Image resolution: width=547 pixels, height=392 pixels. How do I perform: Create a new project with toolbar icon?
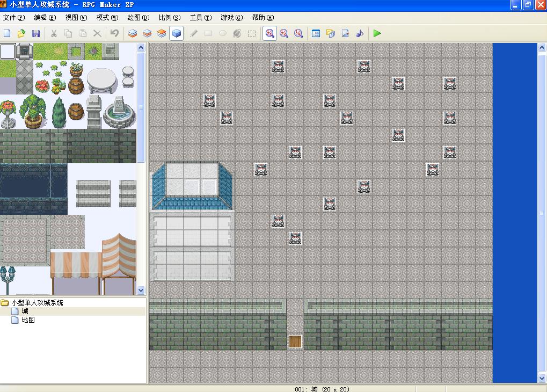pyautogui.click(x=7, y=33)
